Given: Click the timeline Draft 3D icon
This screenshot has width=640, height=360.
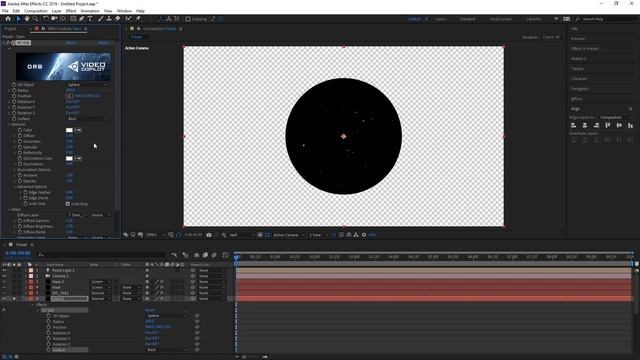Looking at the screenshot, I should [185, 255].
